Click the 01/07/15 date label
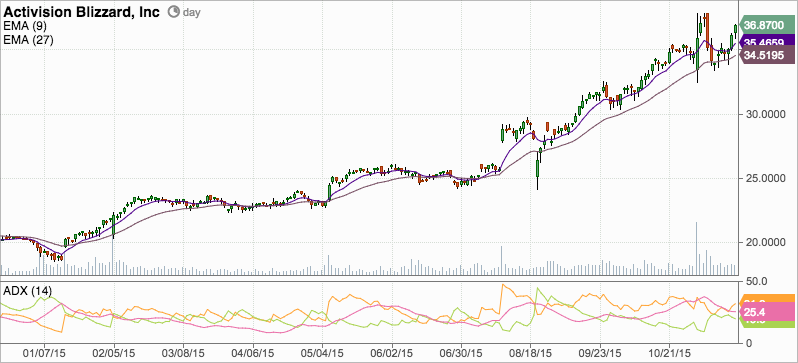This screenshot has height=363, width=798. 44,352
